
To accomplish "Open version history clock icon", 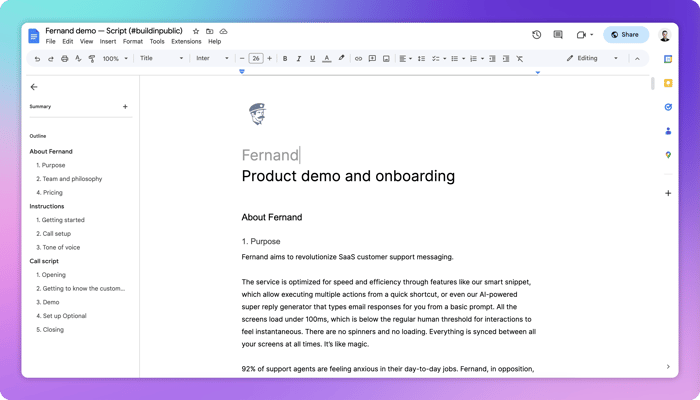I will 537,35.
